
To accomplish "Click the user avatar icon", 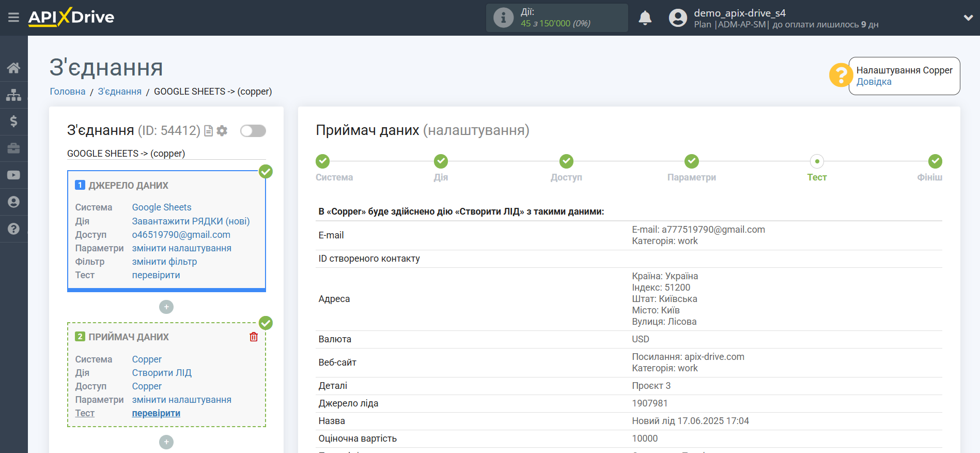I will (x=678, y=18).
